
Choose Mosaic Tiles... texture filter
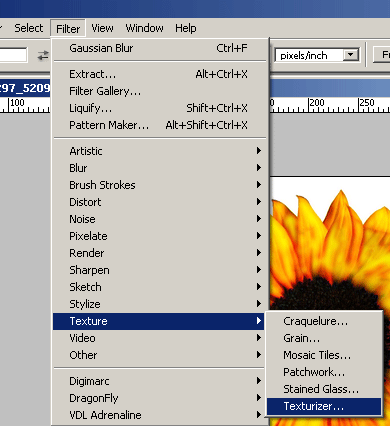point(324,355)
